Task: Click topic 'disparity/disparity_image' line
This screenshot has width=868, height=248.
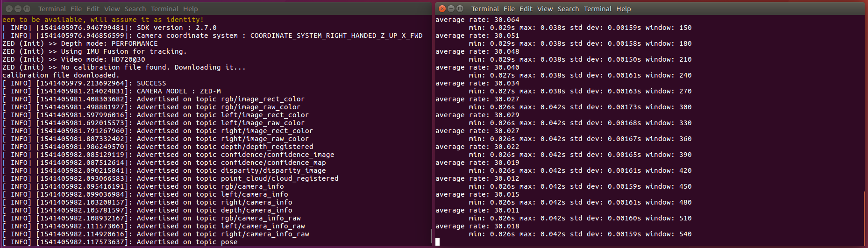Action: (x=164, y=170)
